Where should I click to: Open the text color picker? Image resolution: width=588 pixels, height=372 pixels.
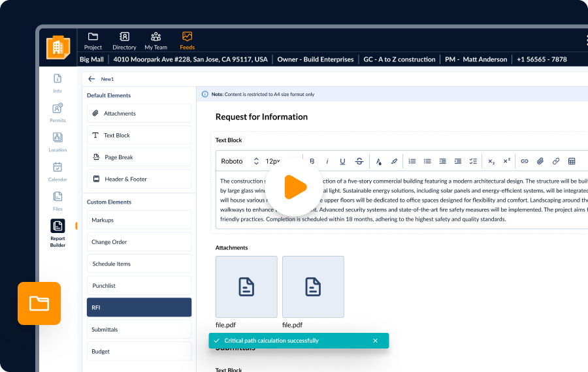(x=379, y=161)
